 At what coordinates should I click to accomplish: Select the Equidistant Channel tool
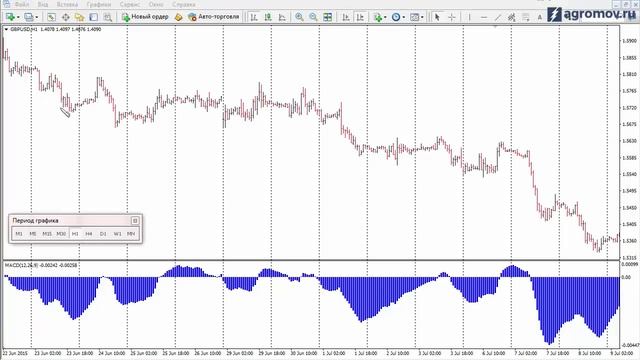point(511,17)
